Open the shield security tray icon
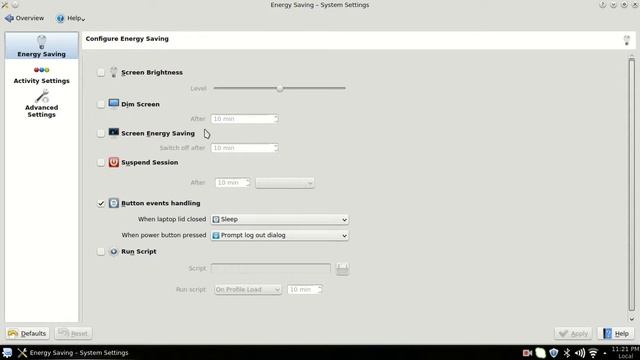This screenshot has height=360, width=640. [553, 353]
